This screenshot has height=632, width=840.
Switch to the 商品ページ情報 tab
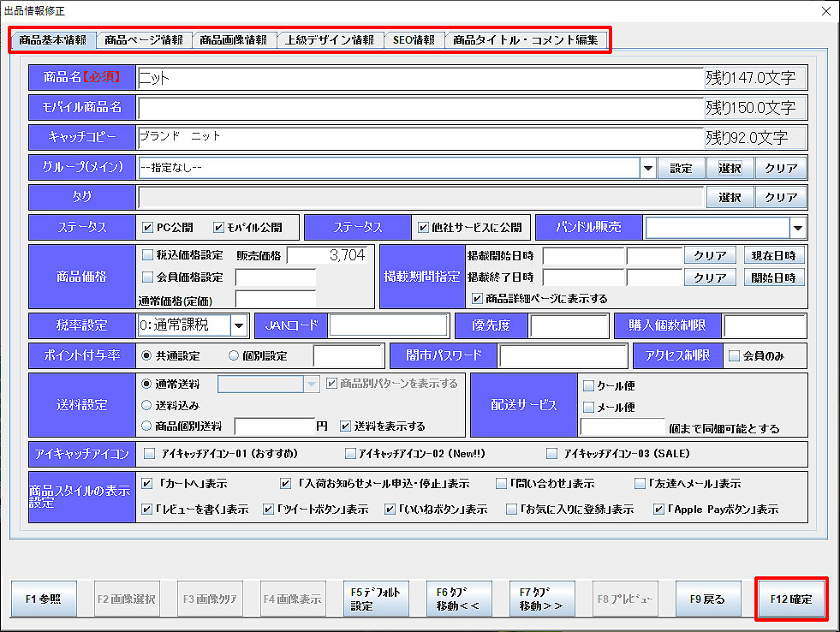point(143,40)
